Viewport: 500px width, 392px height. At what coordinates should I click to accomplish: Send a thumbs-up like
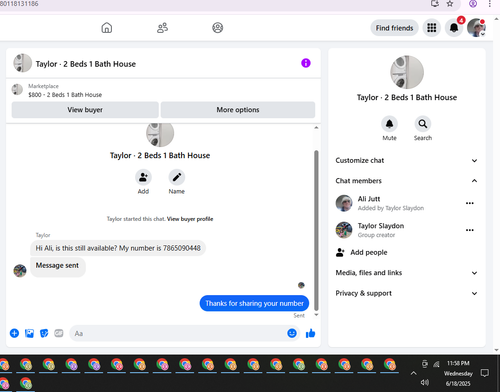(310, 333)
